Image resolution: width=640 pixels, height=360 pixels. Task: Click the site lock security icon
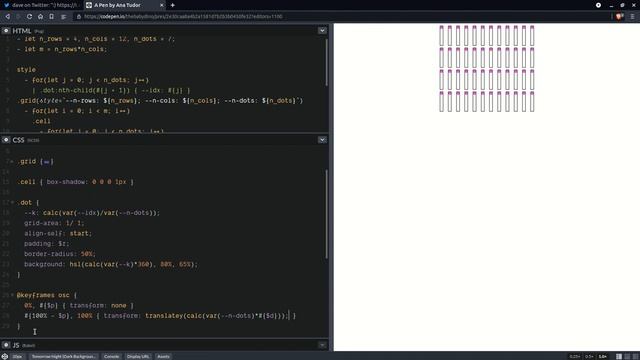(79, 17)
